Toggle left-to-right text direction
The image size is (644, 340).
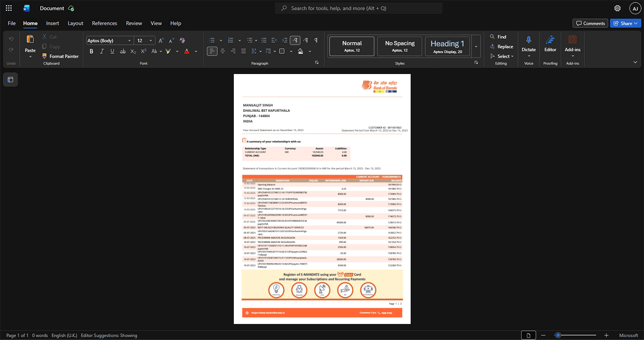(295, 41)
